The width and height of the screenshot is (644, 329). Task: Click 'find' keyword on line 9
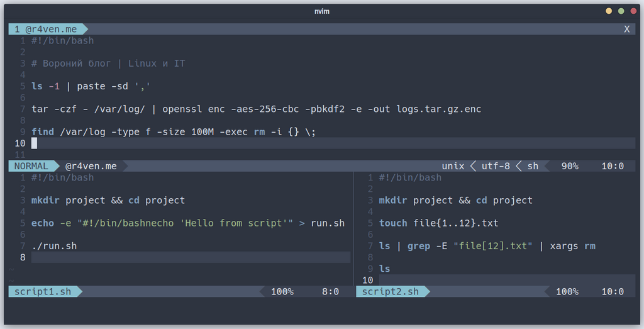43,132
